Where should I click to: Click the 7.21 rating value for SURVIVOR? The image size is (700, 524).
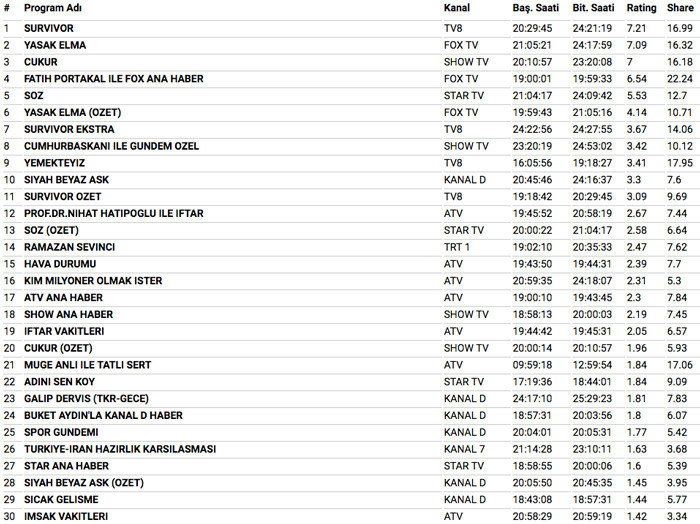[x=636, y=28]
